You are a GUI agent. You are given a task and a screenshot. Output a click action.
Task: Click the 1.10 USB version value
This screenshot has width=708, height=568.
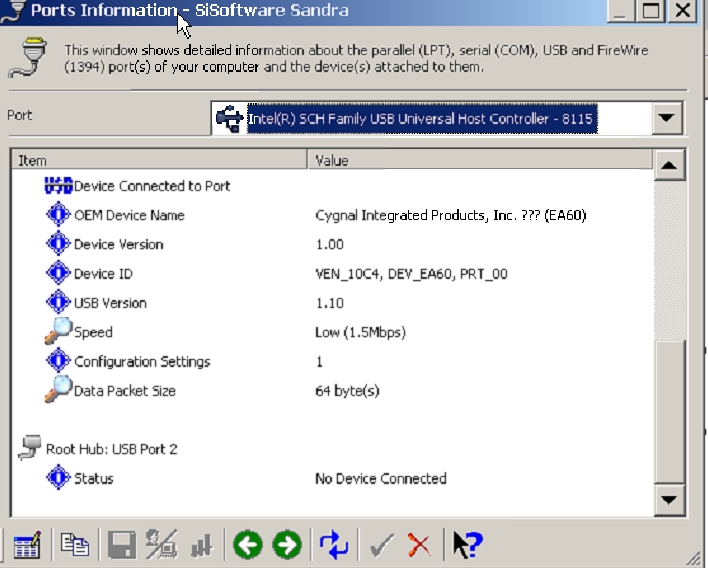click(x=330, y=303)
